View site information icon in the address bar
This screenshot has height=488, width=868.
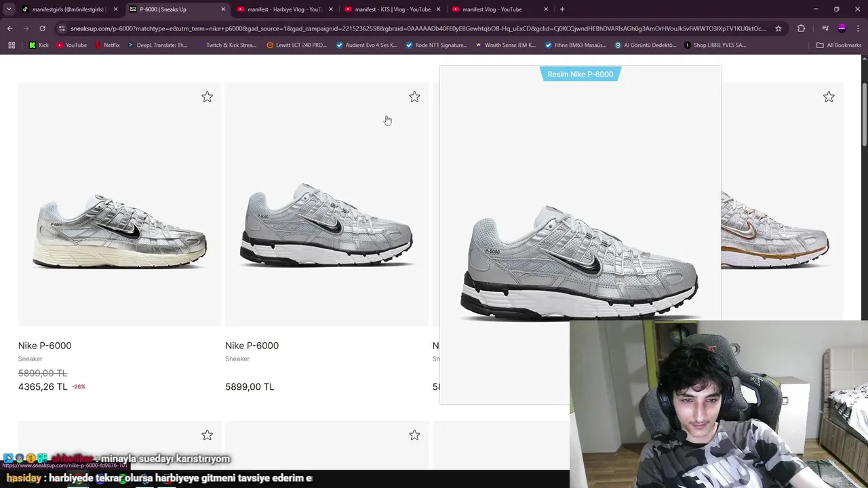point(62,28)
